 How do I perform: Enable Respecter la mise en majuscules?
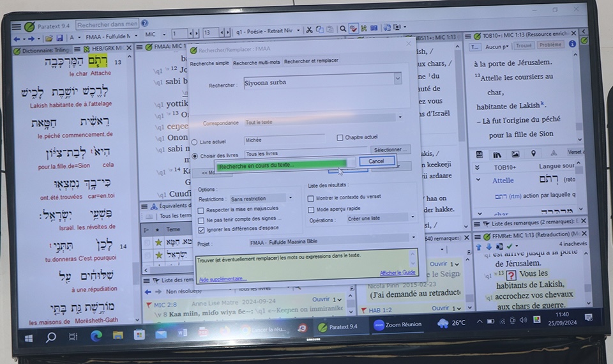point(201,210)
